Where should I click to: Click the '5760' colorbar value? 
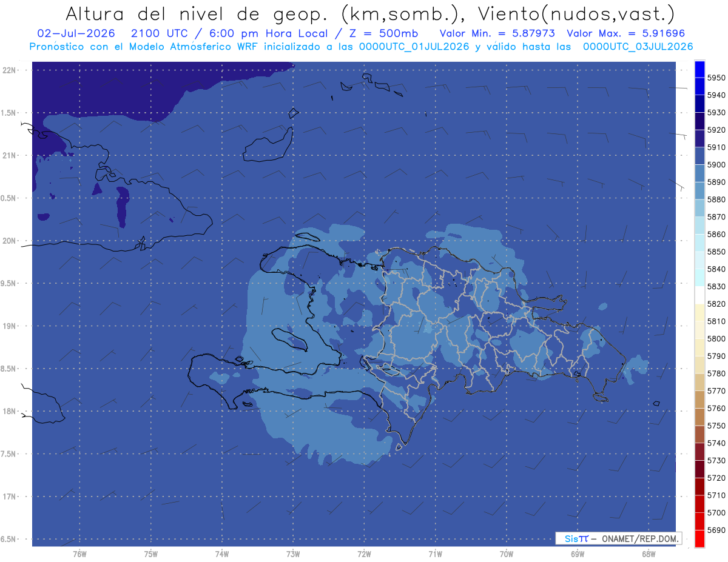[x=716, y=408]
